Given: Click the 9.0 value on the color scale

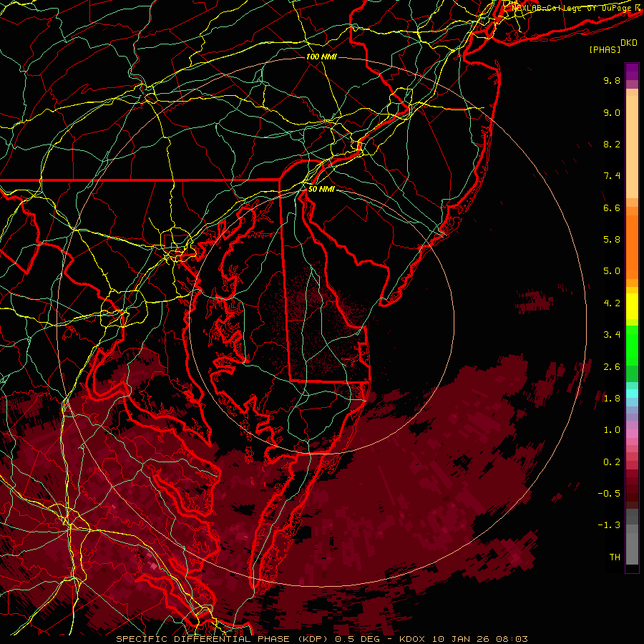Looking at the screenshot, I should 612,112.
